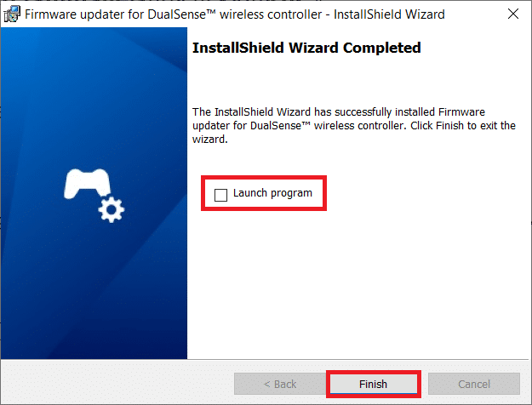This screenshot has width=532, height=405.
Task: Click DualSense in the window title
Action: coord(177,14)
